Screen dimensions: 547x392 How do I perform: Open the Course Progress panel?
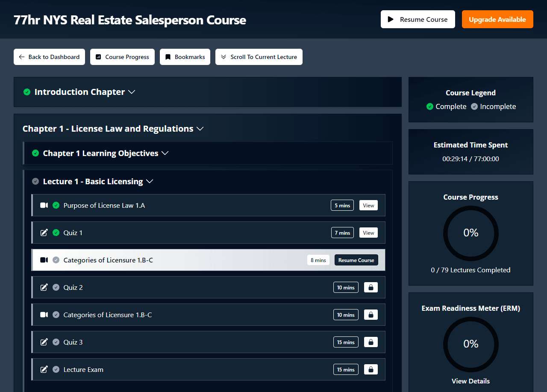click(122, 56)
